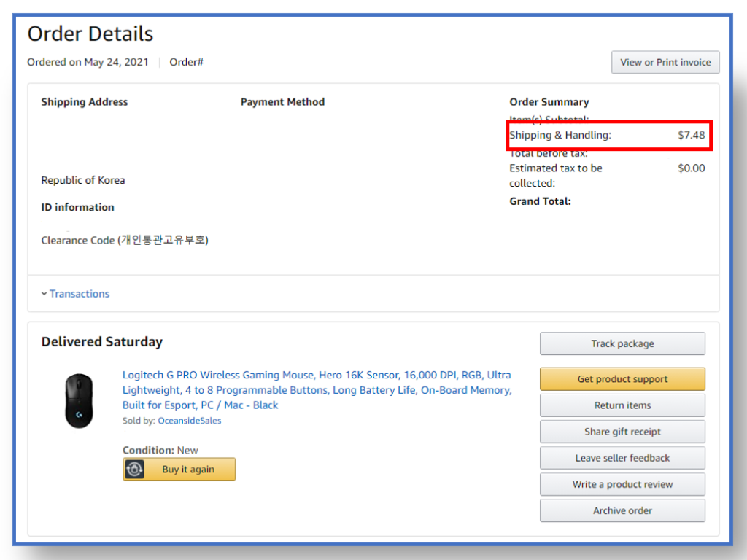Screen dimensions: 747x560
Task: Click the Order Details page title
Action: pos(90,34)
